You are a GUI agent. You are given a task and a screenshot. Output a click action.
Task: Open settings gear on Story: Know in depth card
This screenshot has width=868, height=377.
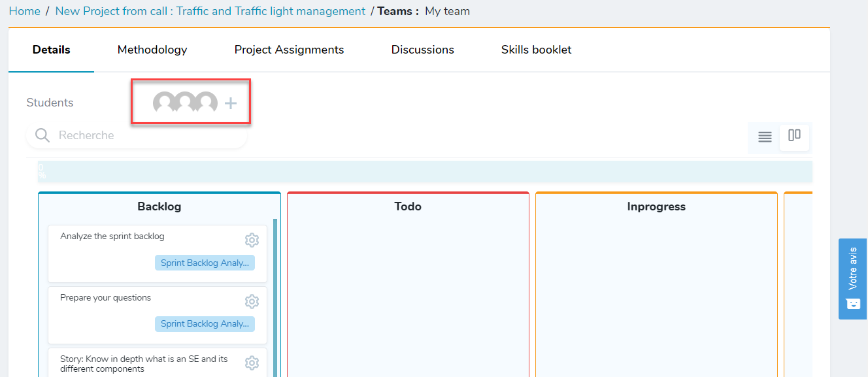click(252, 363)
